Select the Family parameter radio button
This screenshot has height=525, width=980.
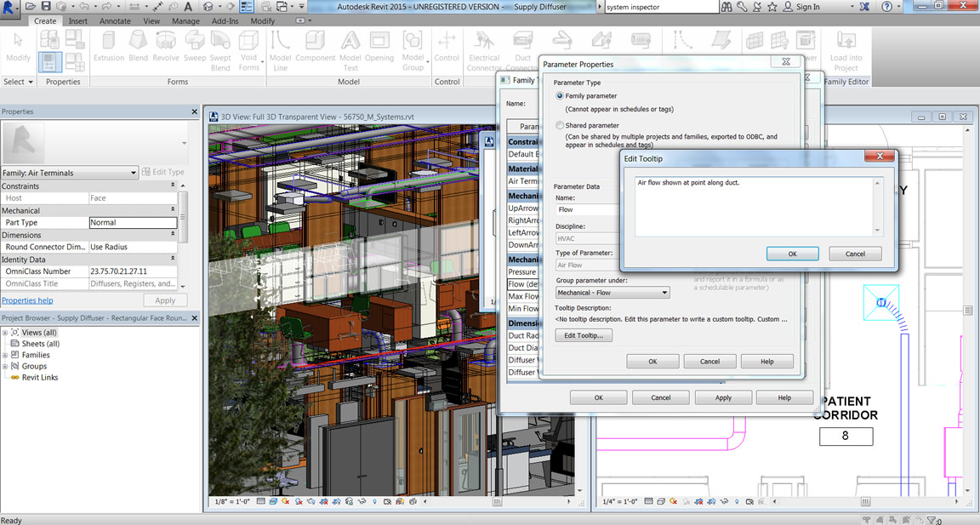click(x=560, y=96)
